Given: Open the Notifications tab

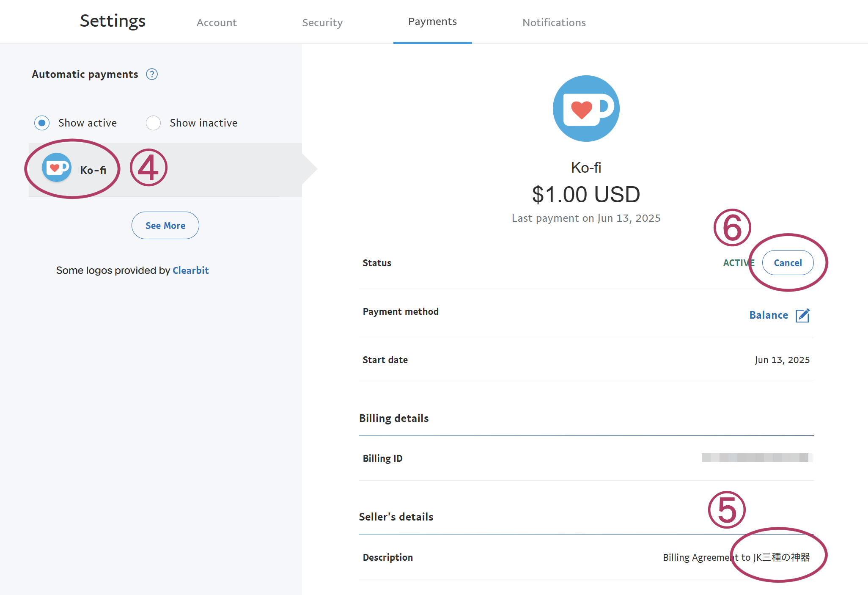Looking at the screenshot, I should tap(554, 22).
